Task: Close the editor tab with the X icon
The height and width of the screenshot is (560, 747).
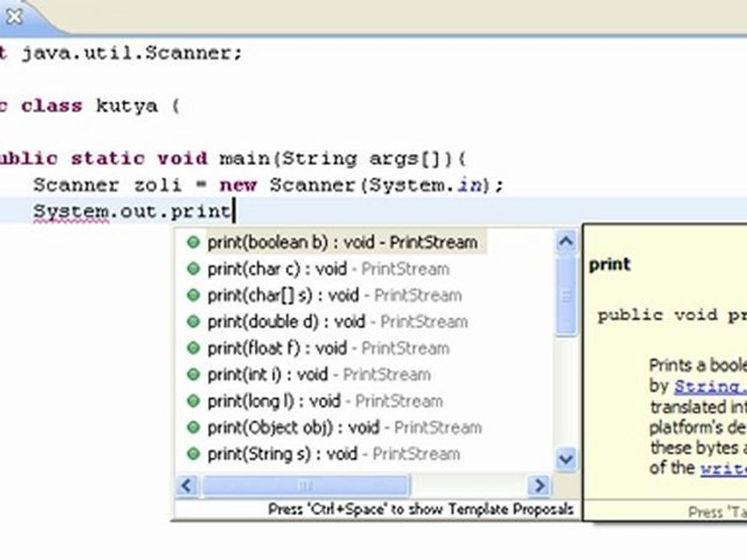Action: pyautogui.click(x=15, y=16)
